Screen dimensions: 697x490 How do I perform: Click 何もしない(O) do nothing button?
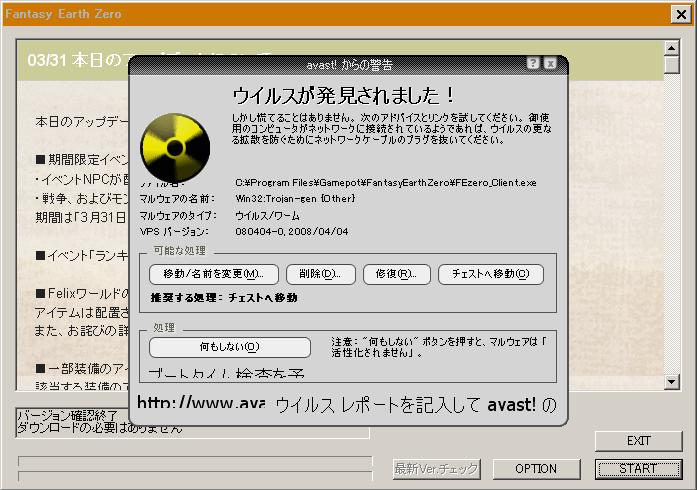[230, 347]
